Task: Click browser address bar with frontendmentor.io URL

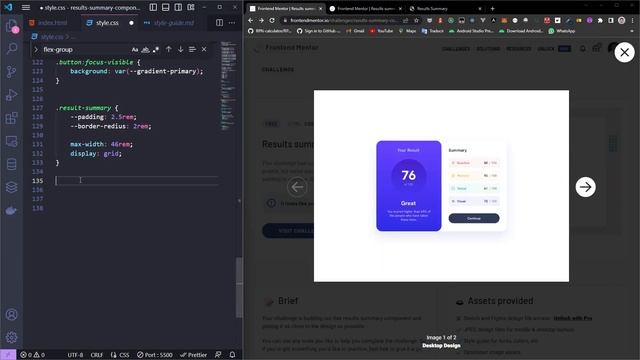Action: click(x=343, y=20)
